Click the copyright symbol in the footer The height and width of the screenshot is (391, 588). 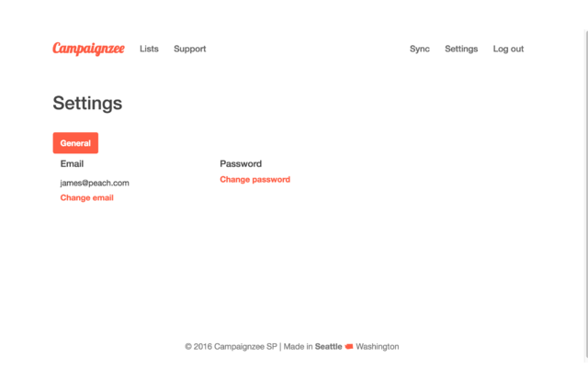pyautogui.click(x=187, y=347)
